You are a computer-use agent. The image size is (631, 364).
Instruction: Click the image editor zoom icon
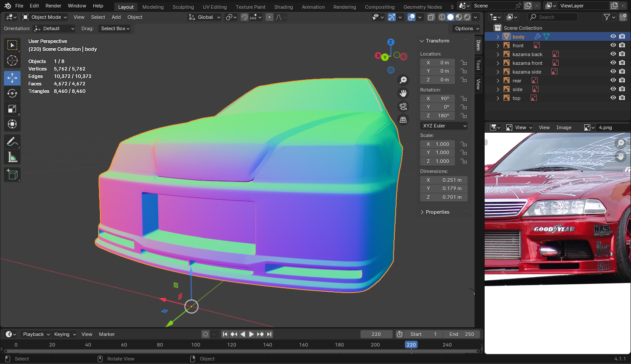[621, 143]
